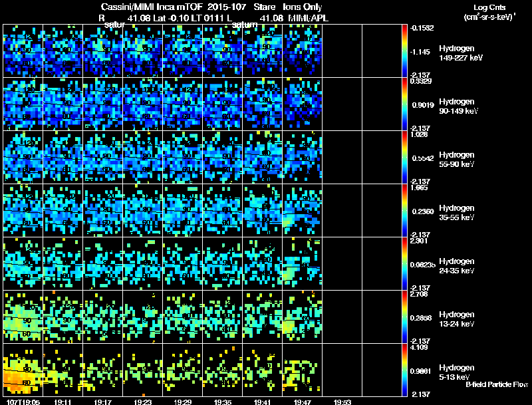Screen dimensions: 532x405
Task: Click the '0.2858' color scale value
Action: [x=423, y=318]
